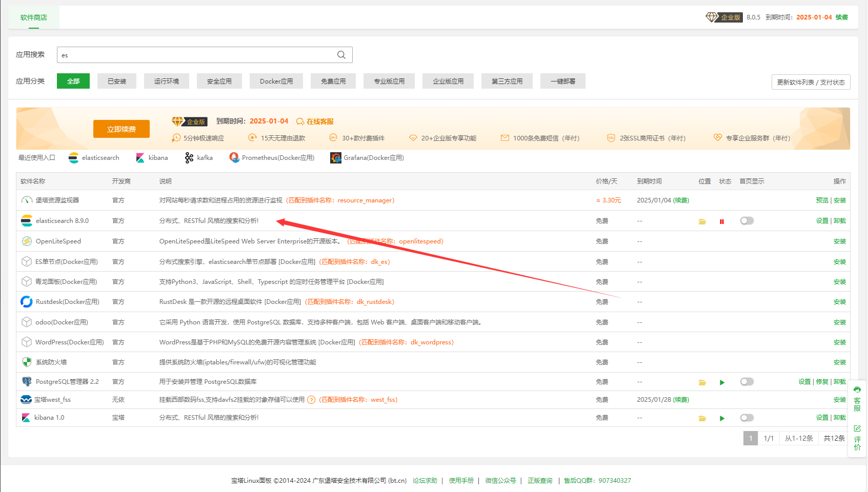Click kibana 1.0 green running status icon
This screenshot has height=492, width=868.
tap(722, 418)
